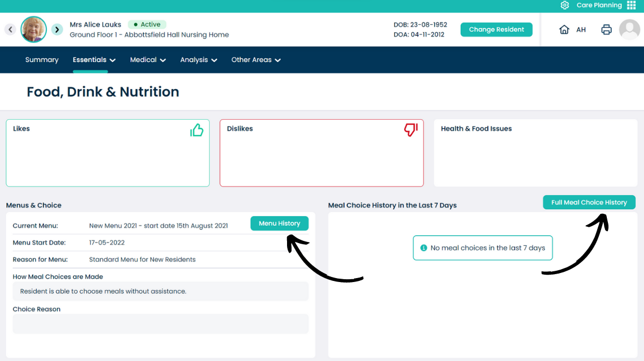644x361 pixels.
Task: Click the 'DOA: 04-11-2012' text
Action: [419, 34]
